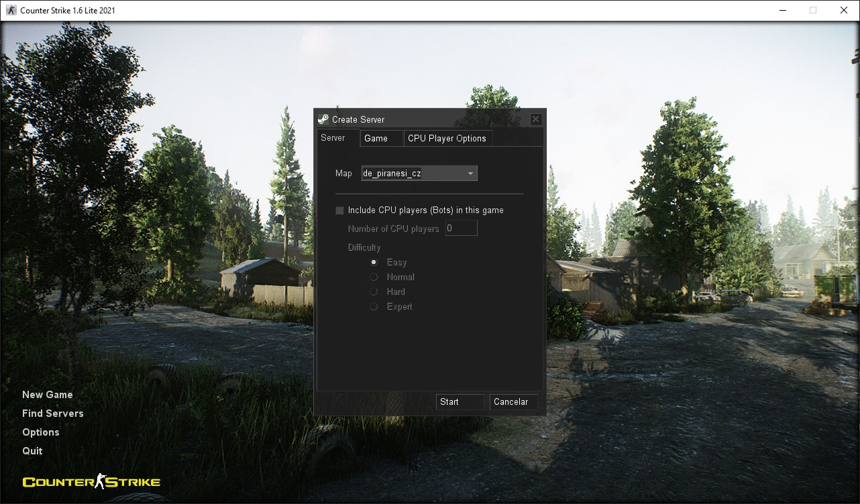Screen dimensions: 860x504
Task: Click the Create Server wrench icon
Action: coord(323,119)
